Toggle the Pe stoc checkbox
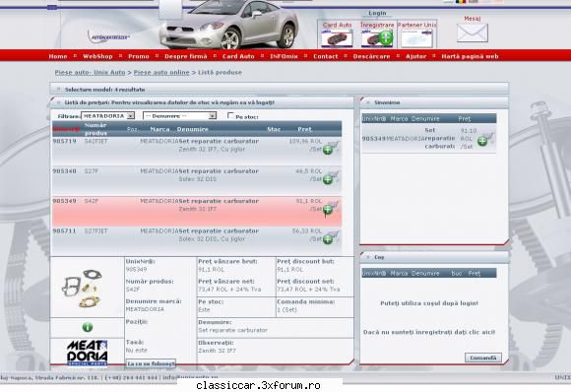Image resolution: width=571 pixels, height=392 pixels. click(230, 115)
